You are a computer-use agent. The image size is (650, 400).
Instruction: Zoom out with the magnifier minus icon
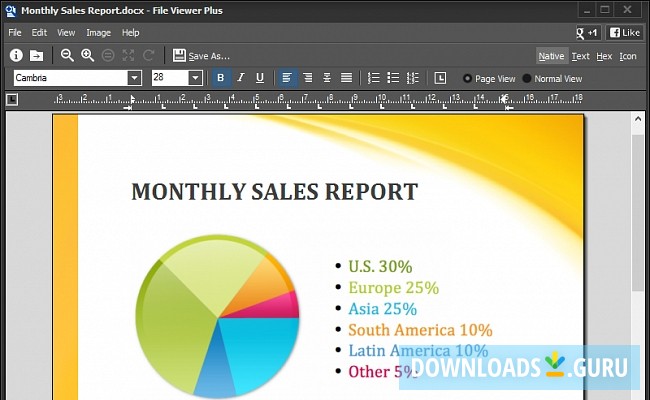67,55
